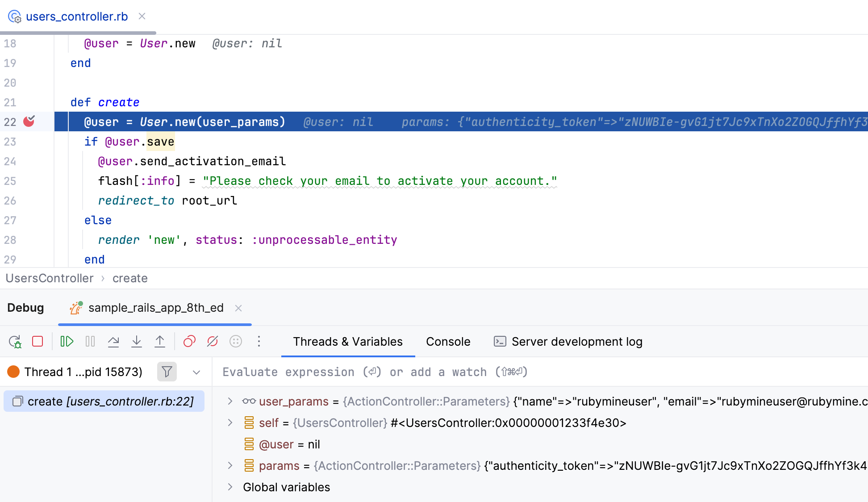Click create in the breadcrumb bar

coord(130,278)
